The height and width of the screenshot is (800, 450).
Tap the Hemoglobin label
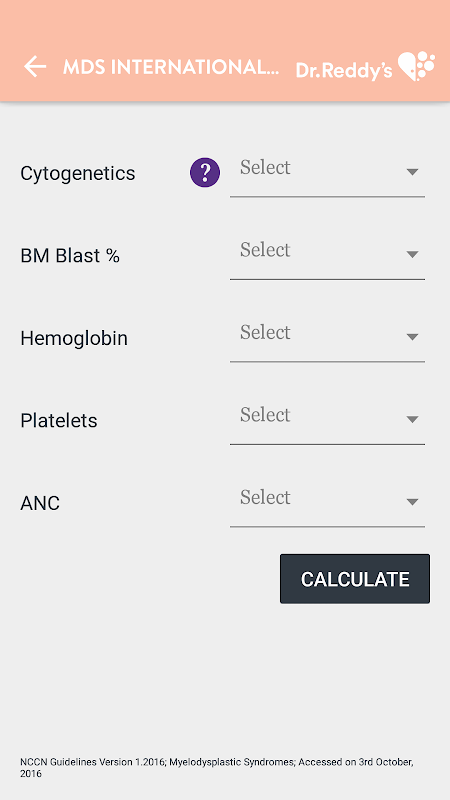click(74, 338)
